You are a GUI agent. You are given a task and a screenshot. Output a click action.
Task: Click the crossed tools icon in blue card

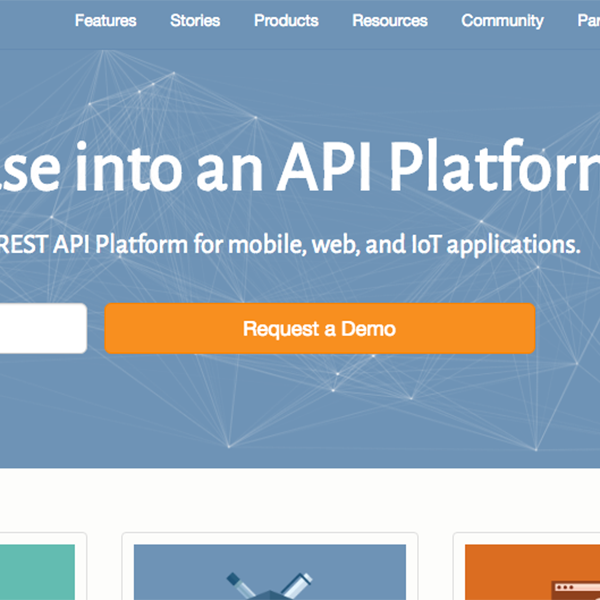(x=270, y=584)
